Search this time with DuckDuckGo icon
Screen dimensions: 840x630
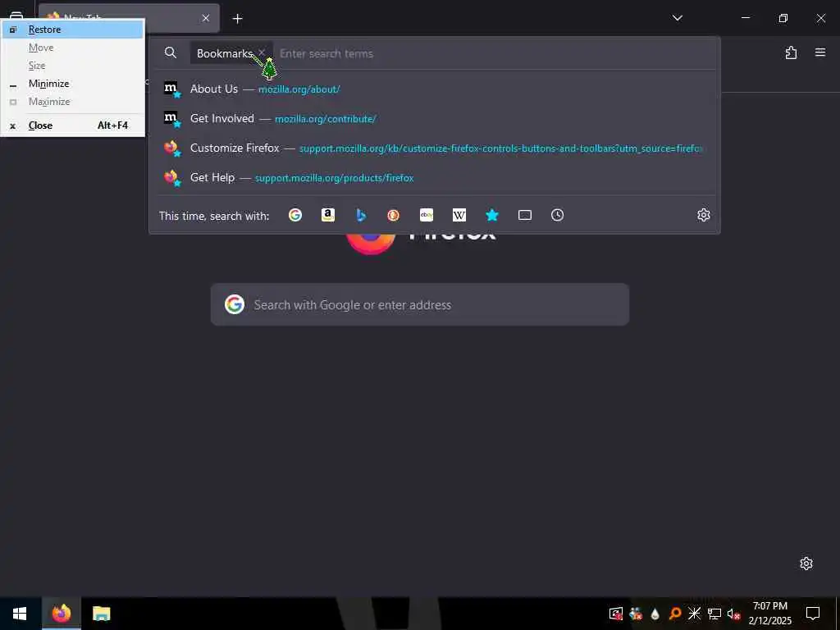[394, 215]
